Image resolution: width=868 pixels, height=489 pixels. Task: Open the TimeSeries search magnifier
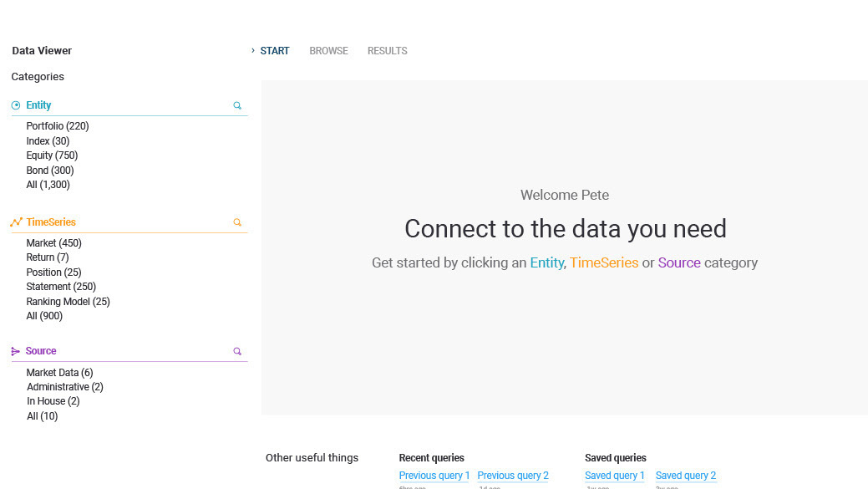[237, 223]
